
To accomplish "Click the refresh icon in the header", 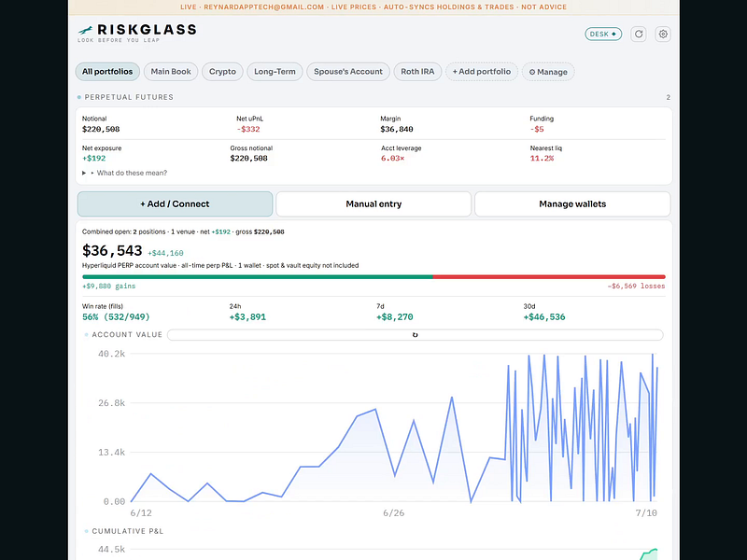I will pyautogui.click(x=639, y=34).
